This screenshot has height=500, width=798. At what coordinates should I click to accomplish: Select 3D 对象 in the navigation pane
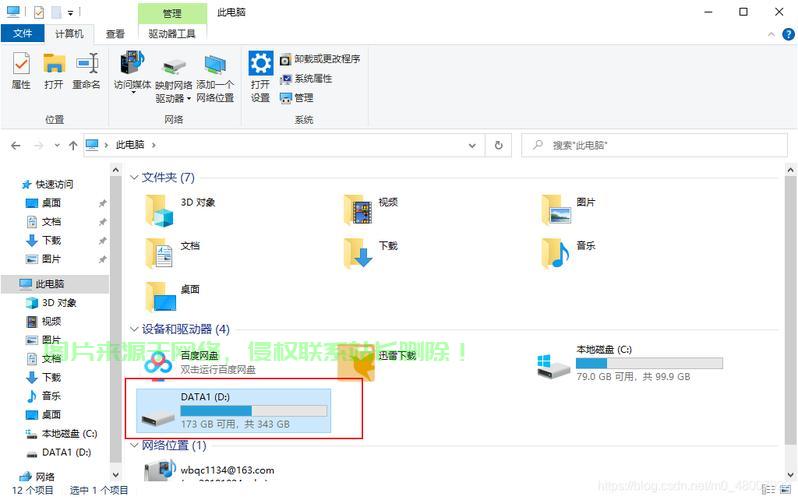click(x=59, y=303)
